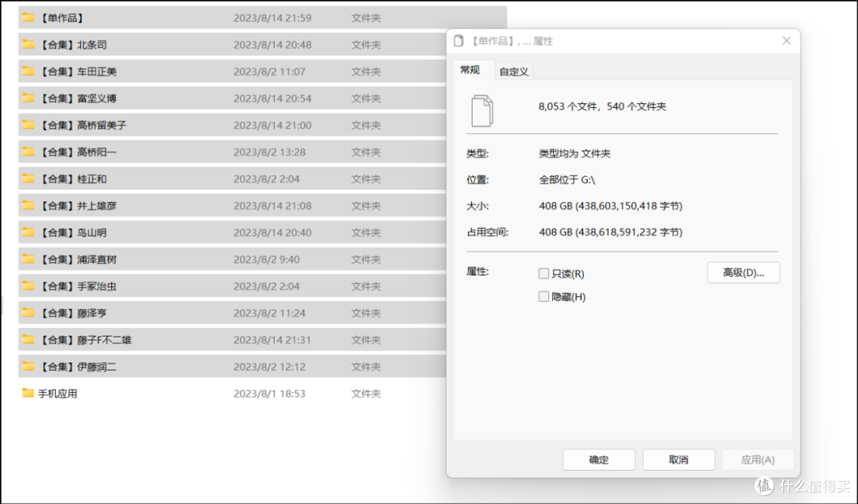
Task: Click the size value 408 GB (438,603,150,418 字节)
Action: click(611, 206)
